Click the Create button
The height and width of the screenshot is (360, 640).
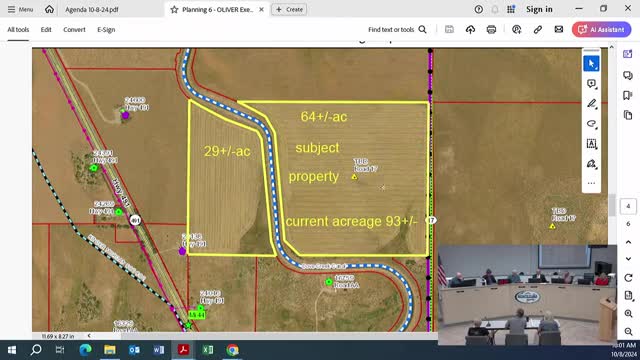tap(289, 9)
